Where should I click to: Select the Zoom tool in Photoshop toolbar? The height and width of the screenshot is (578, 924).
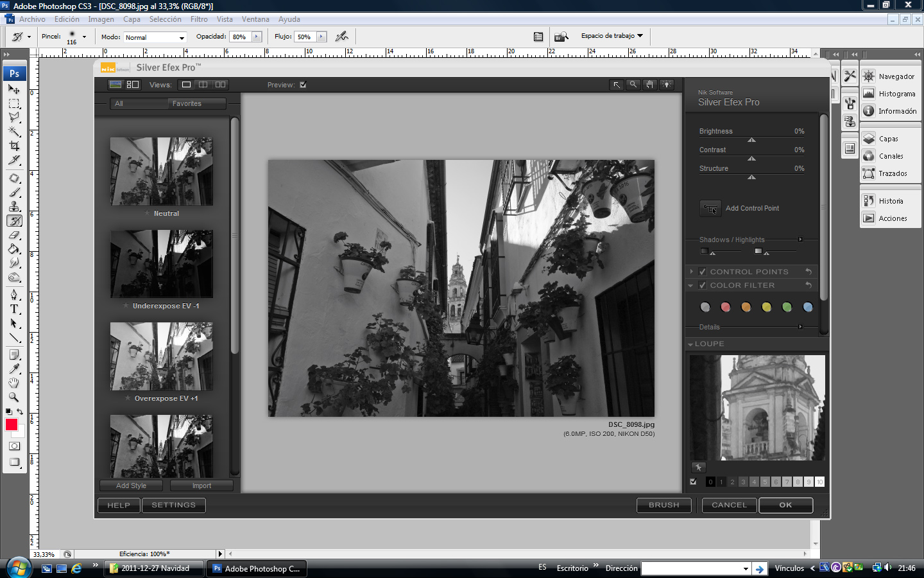(14, 397)
